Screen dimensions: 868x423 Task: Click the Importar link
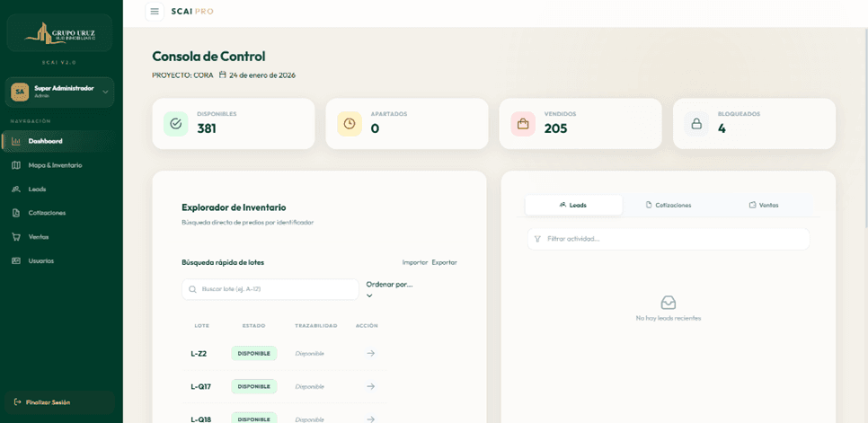pyautogui.click(x=415, y=262)
